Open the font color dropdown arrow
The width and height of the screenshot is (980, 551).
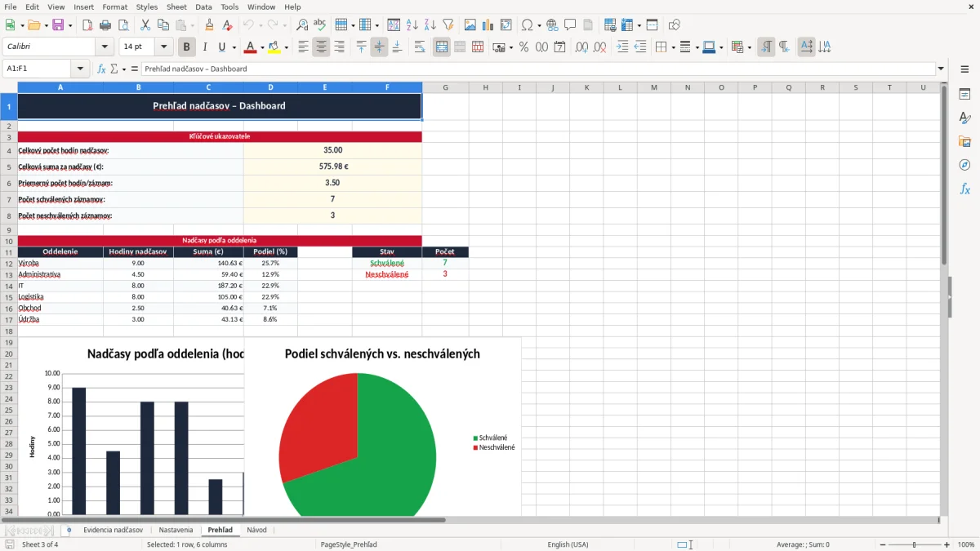261,47
